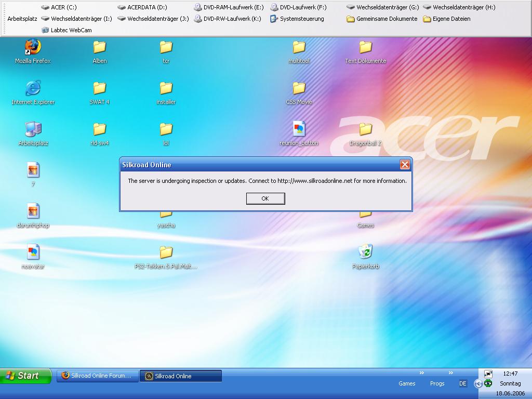Click the taskbar clock showing 12:47
The width and height of the screenshot is (532, 399).
pyautogui.click(x=510, y=374)
